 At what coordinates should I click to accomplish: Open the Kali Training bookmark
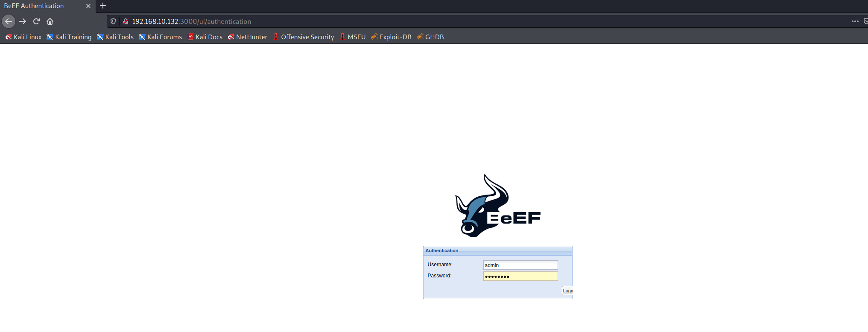69,37
